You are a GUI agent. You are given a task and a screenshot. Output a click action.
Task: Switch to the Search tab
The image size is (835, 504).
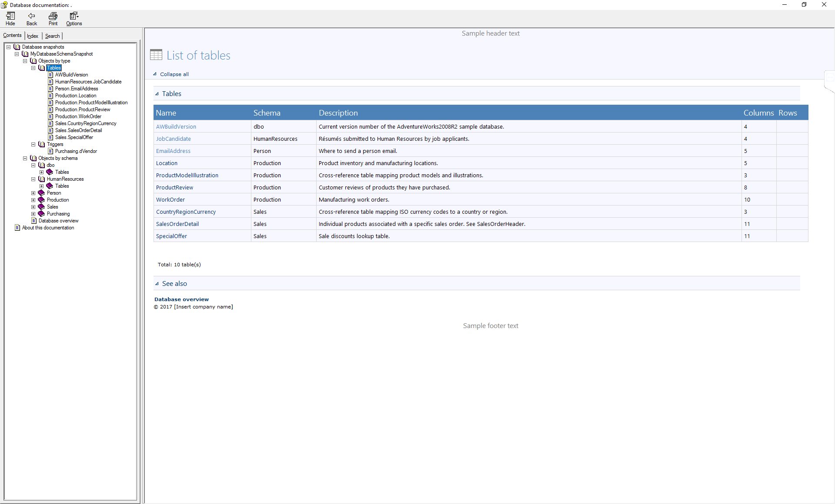(52, 36)
